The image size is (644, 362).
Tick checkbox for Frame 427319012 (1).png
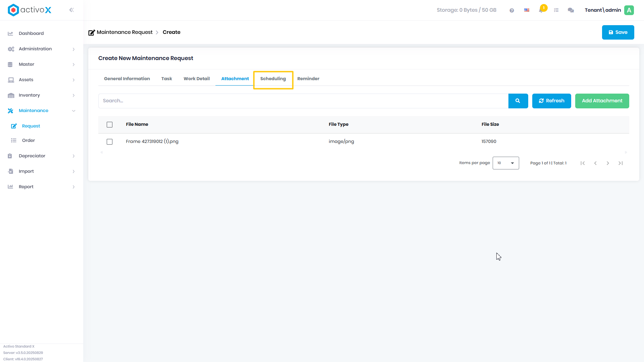[109, 142]
